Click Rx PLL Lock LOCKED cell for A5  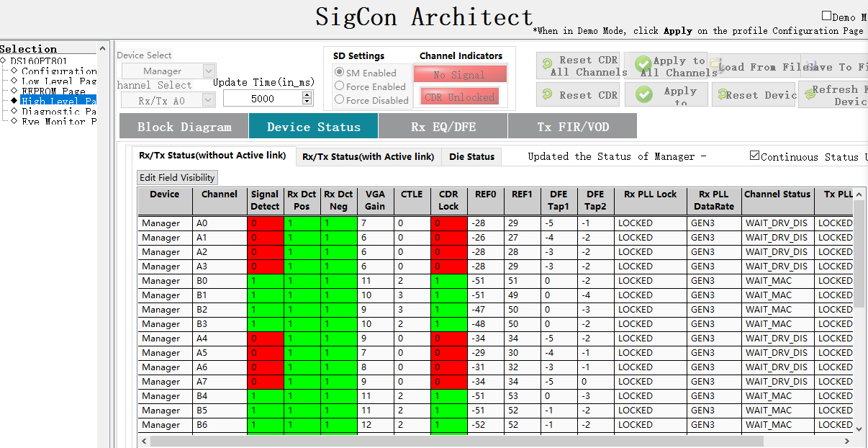pos(651,353)
